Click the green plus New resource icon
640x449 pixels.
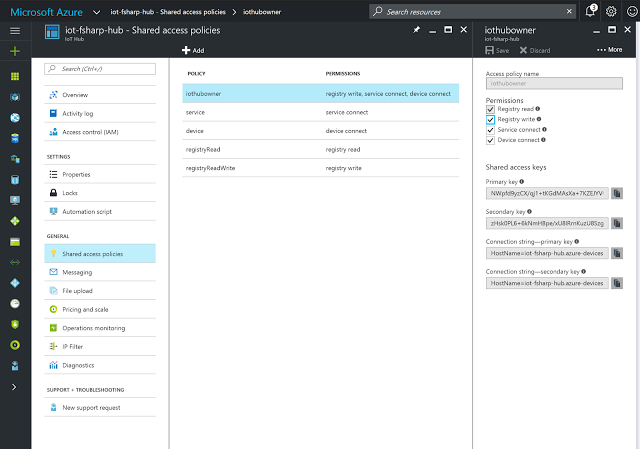[15, 50]
